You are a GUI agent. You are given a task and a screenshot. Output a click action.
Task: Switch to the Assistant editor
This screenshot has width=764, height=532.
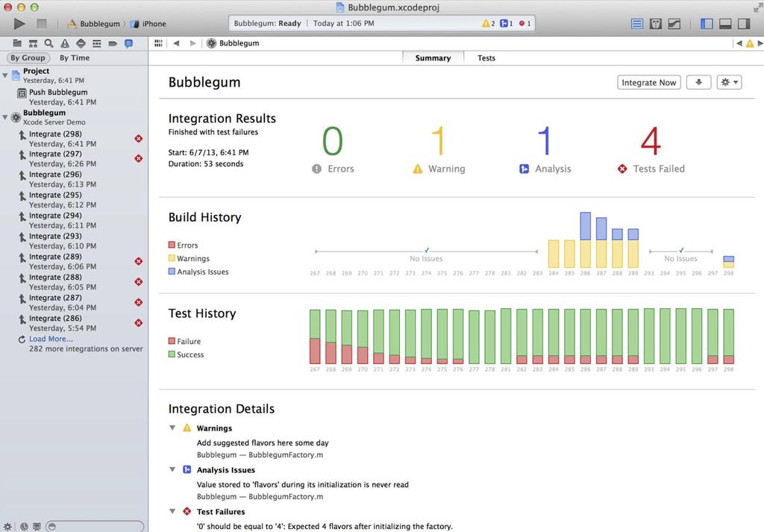tap(656, 23)
